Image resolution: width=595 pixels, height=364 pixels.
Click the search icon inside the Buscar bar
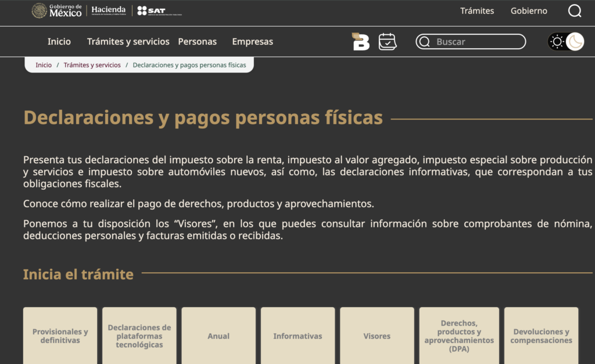(x=425, y=41)
